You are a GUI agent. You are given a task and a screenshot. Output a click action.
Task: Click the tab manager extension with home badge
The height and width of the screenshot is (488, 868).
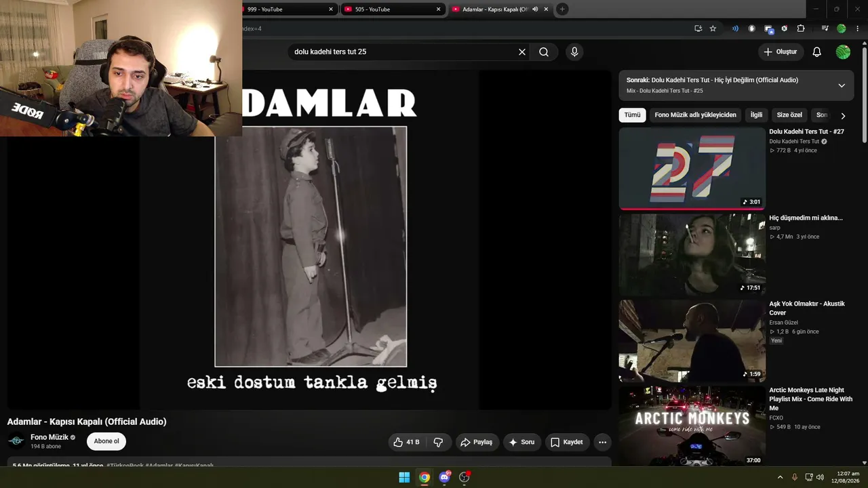[x=768, y=28]
